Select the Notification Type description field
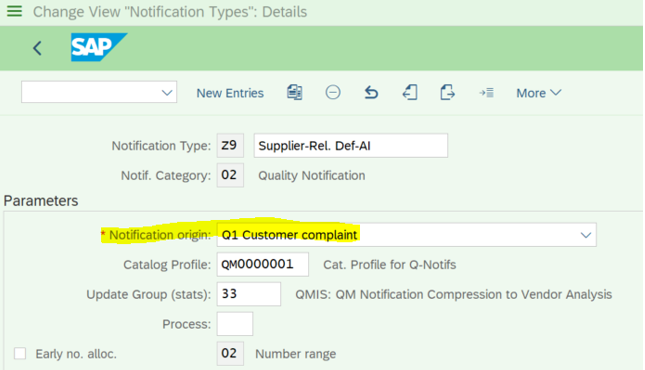 [x=351, y=145]
